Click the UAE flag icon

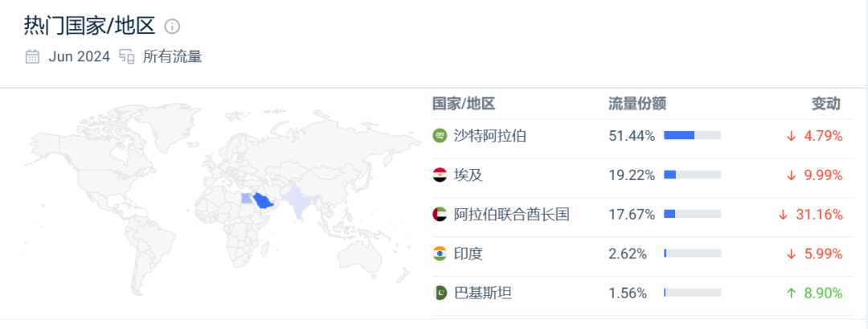(440, 214)
